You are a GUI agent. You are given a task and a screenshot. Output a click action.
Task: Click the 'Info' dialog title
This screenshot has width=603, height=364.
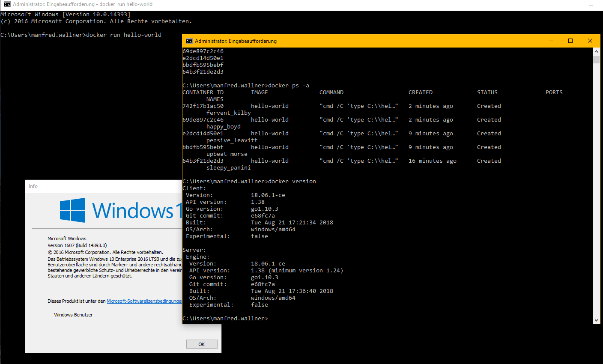coord(33,186)
